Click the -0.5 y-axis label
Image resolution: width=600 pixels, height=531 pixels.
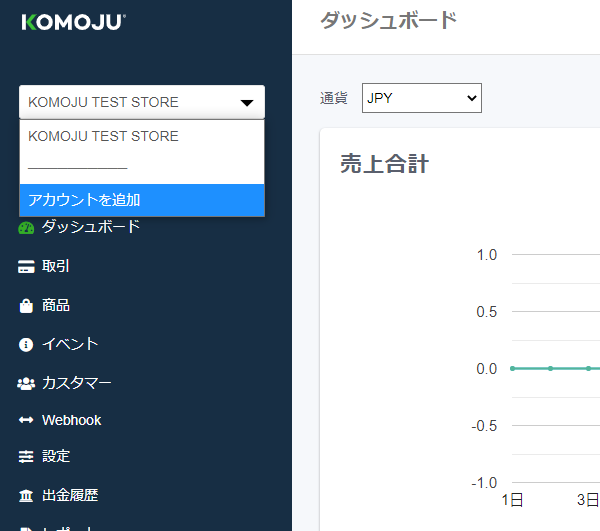point(484,426)
